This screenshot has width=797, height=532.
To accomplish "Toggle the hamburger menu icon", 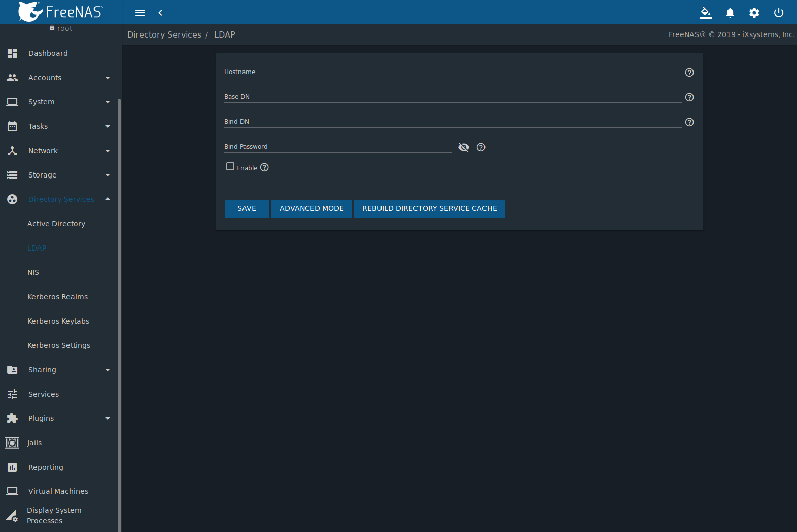I will (140, 13).
